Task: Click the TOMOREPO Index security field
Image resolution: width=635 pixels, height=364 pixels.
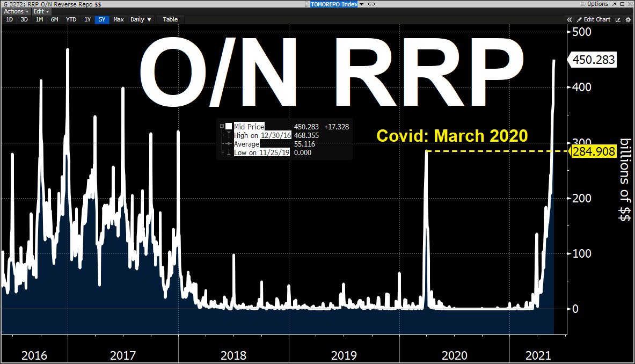Action: coord(334,4)
